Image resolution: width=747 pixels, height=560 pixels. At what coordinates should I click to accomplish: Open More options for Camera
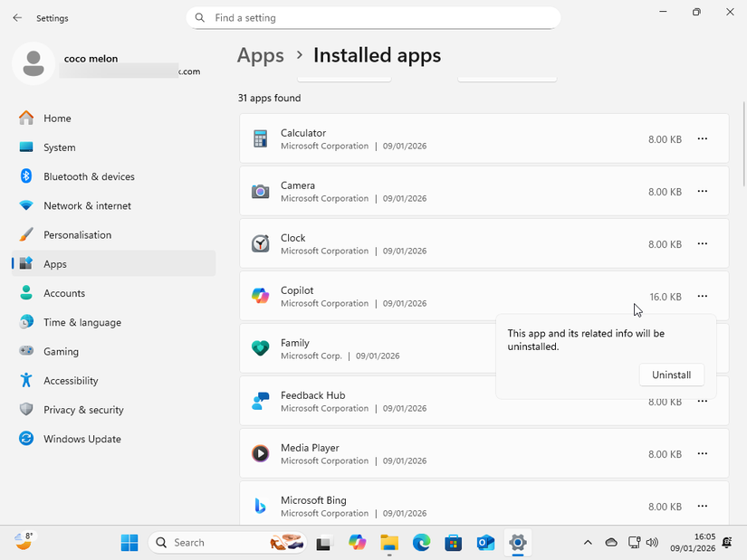703,191
